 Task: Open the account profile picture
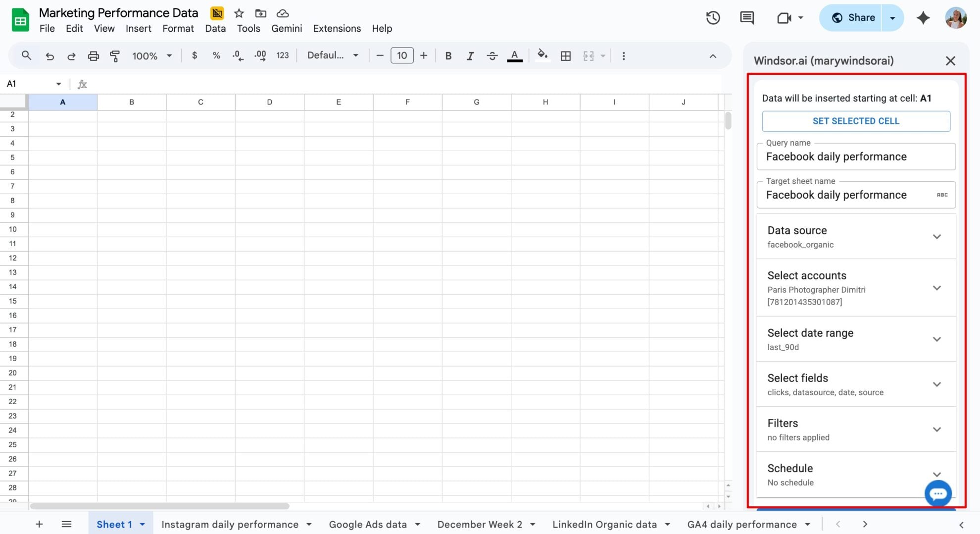click(x=956, y=18)
